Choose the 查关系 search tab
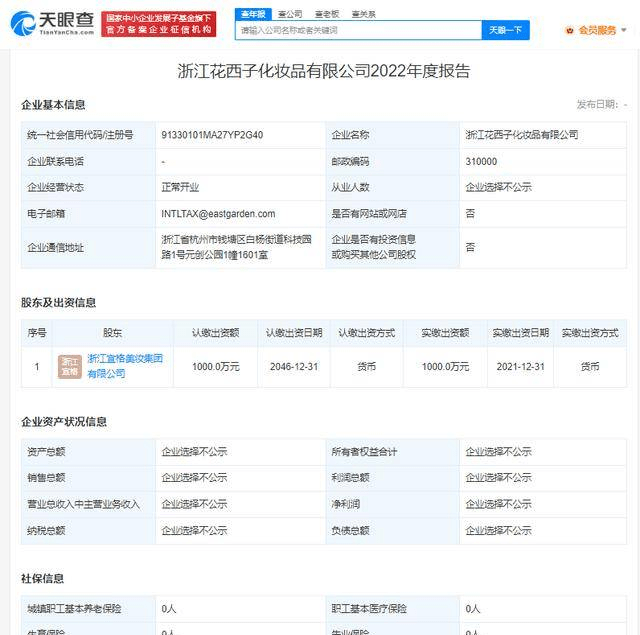640x635 pixels. click(x=364, y=14)
